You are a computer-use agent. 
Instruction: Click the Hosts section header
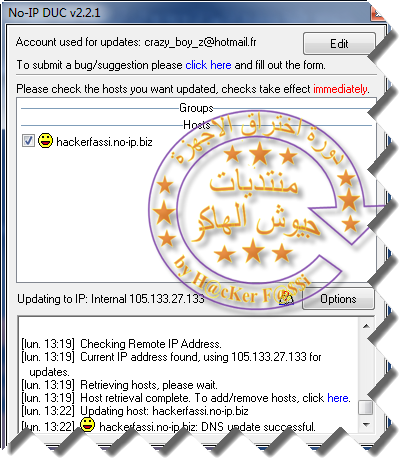click(197, 125)
